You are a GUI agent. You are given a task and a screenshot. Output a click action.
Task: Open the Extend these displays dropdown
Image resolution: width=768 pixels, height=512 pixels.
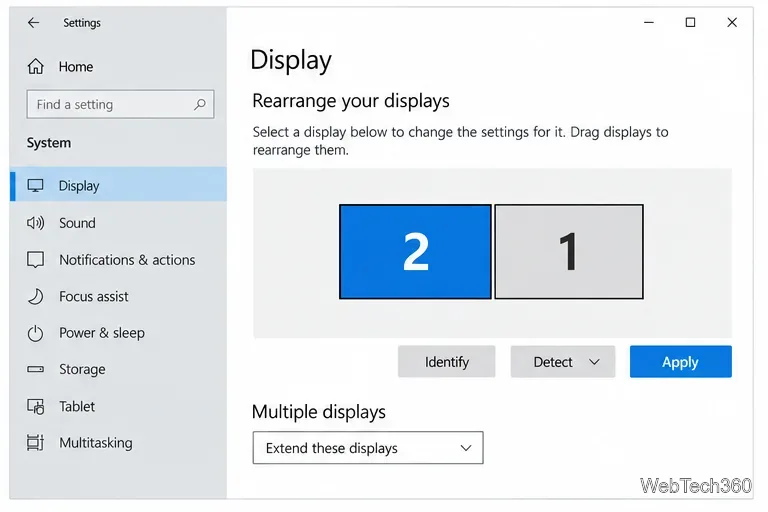(x=368, y=447)
